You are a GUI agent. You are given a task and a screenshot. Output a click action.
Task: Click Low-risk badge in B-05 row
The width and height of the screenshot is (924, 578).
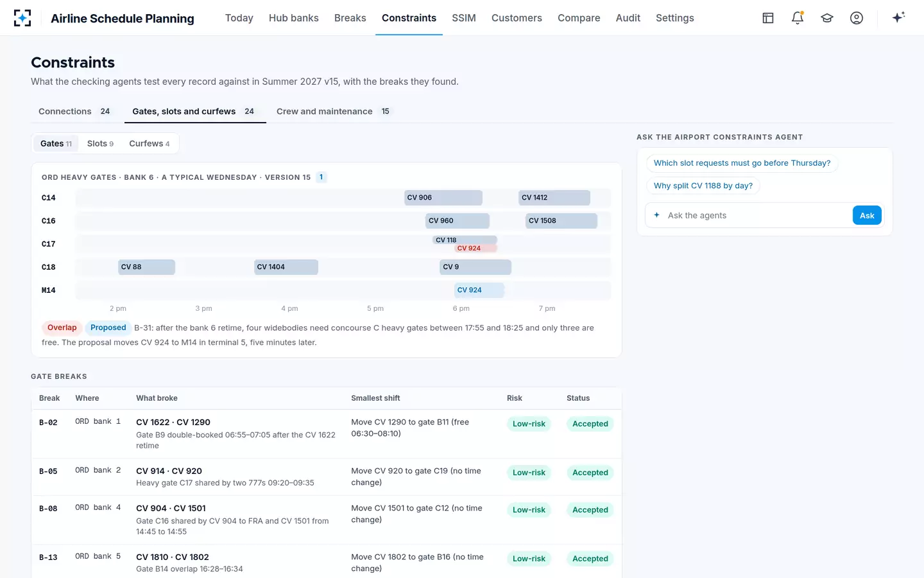529,473
